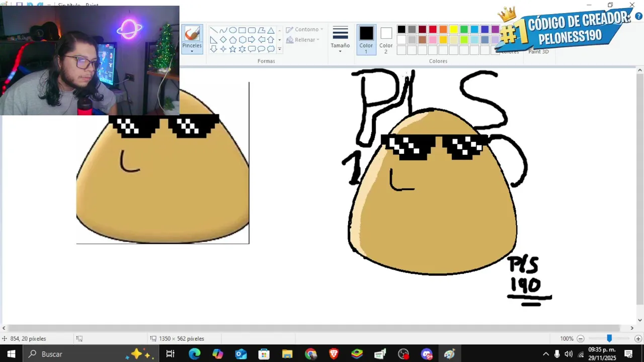The image size is (644, 362).
Task: Choose the oval shape
Action: (232, 30)
